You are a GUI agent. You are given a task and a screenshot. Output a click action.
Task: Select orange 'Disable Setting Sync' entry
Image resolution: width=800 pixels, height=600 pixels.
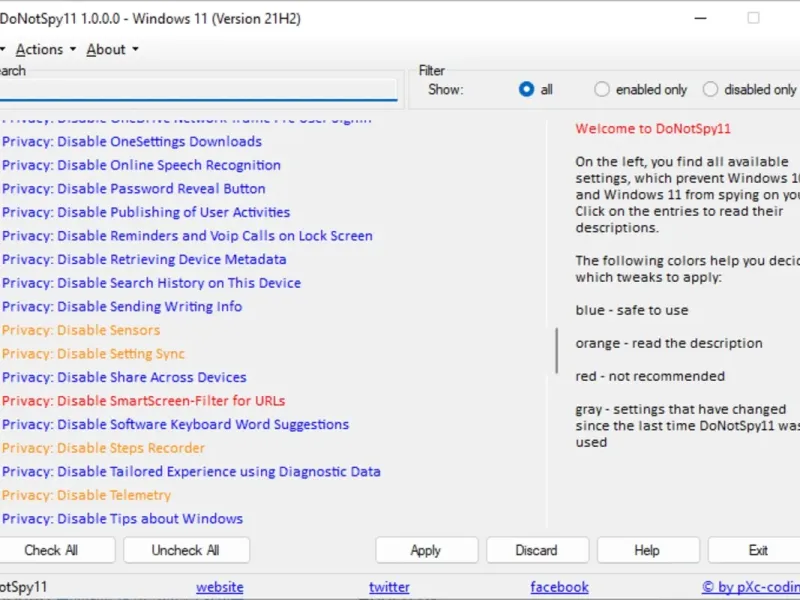[93, 354]
